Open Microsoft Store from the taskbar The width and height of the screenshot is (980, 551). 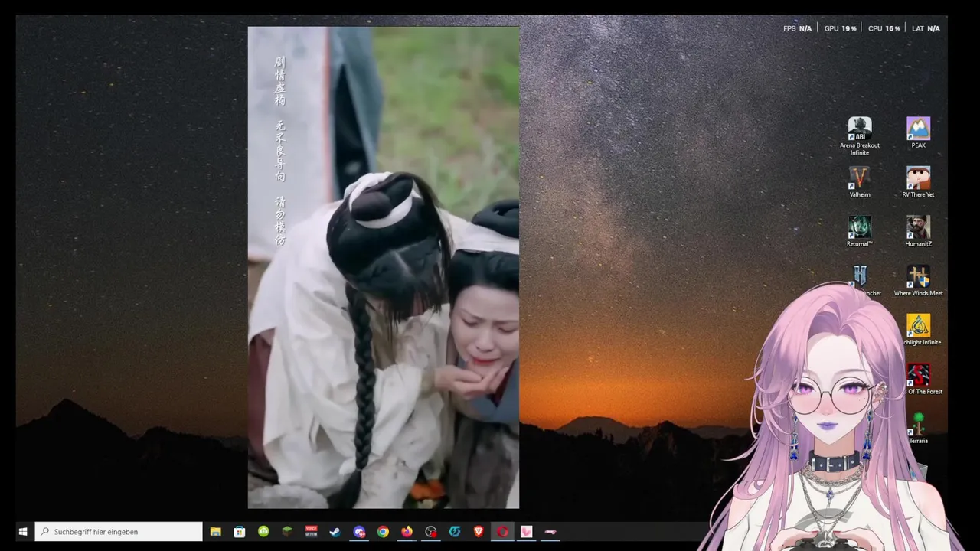(240, 532)
